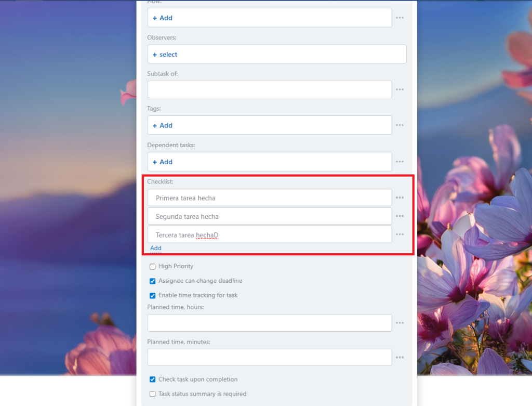Viewport: 532px width, 406px height.
Task: Click ellipsis beside Planned time, minutes
Action: tap(400, 358)
